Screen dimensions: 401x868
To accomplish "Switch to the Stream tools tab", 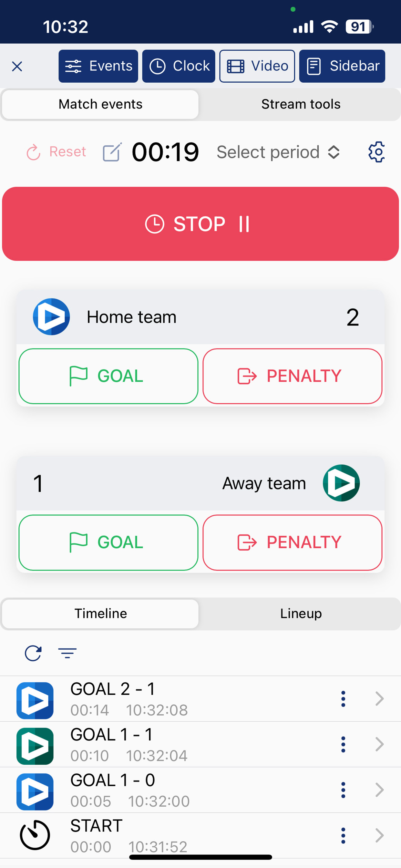I will [301, 104].
